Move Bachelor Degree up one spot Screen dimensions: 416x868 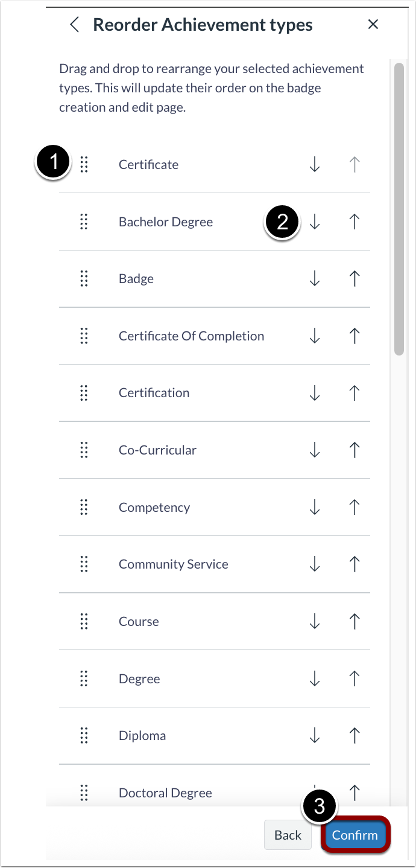click(x=355, y=222)
